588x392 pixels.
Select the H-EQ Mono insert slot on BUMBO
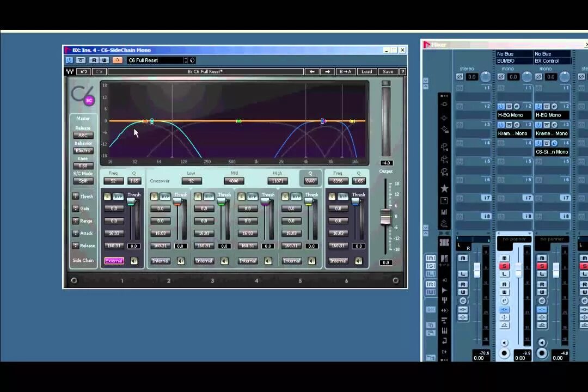click(x=514, y=115)
